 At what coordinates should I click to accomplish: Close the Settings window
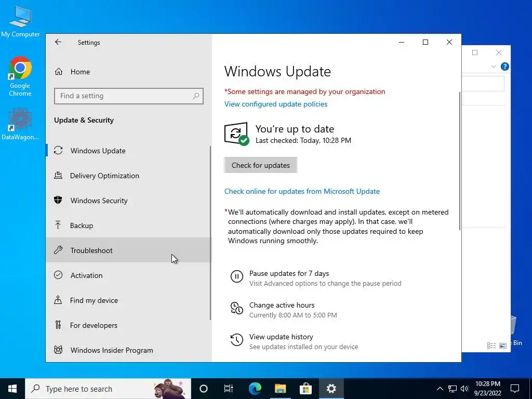coord(449,42)
